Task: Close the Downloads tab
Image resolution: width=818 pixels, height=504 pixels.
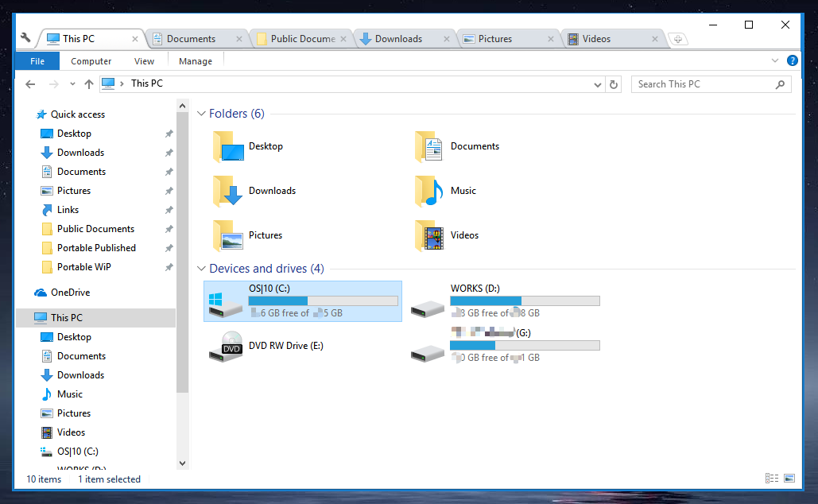Action: pyautogui.click(x=447, y=39)
